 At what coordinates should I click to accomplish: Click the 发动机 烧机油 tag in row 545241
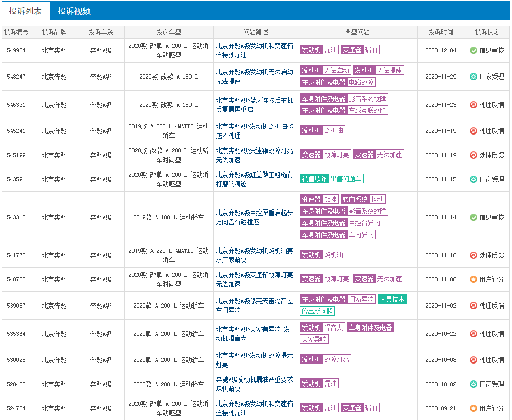pos(323,130)
